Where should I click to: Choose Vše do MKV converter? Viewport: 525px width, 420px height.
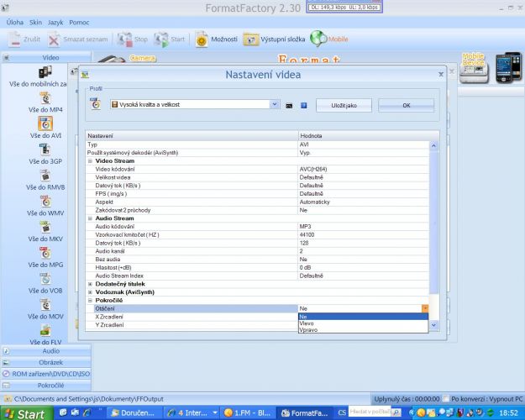45,228
